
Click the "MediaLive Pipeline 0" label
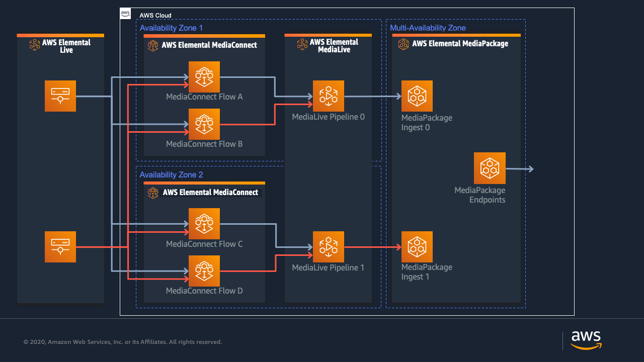point(329,117)
